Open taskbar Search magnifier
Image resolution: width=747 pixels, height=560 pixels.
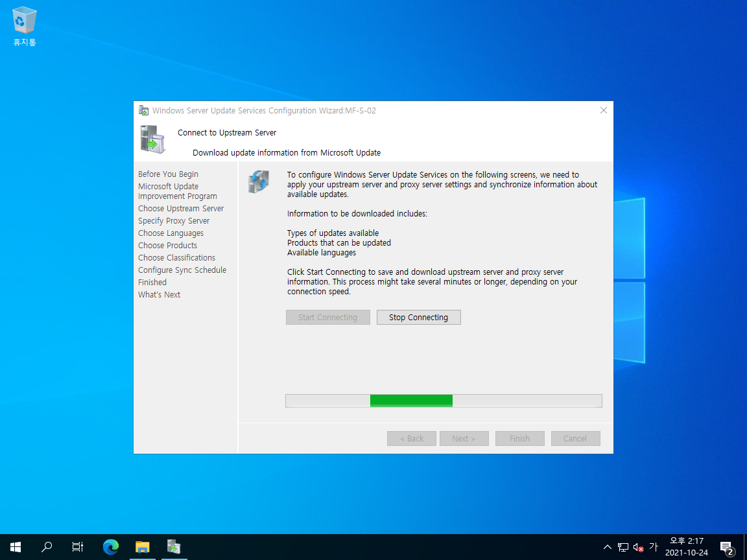click(47, 546)
